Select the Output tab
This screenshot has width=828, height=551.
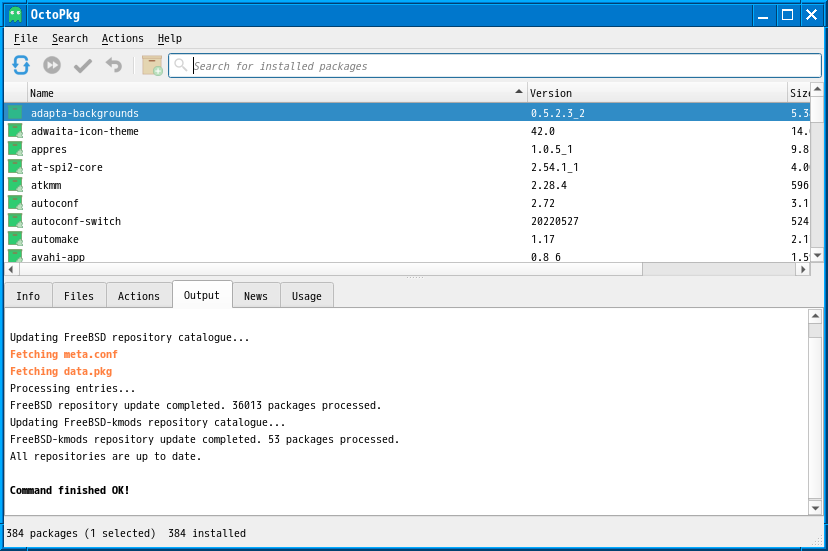click(202, 295)
